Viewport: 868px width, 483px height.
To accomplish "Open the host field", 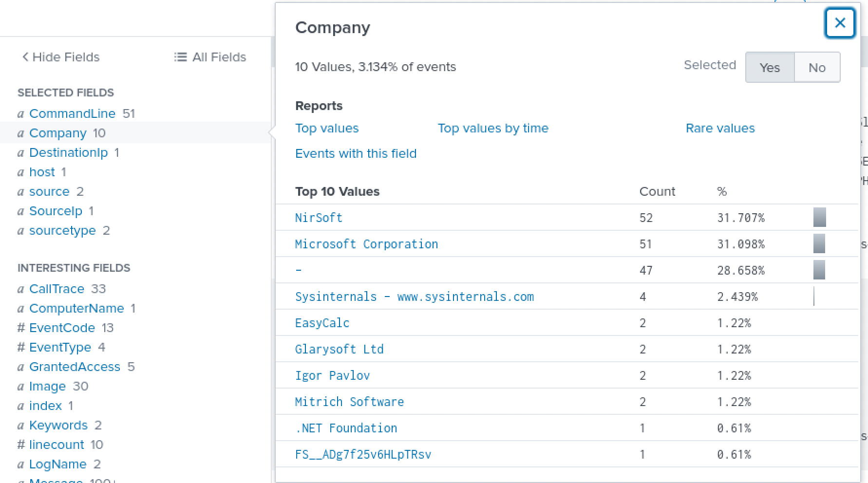I will [42, 172].
